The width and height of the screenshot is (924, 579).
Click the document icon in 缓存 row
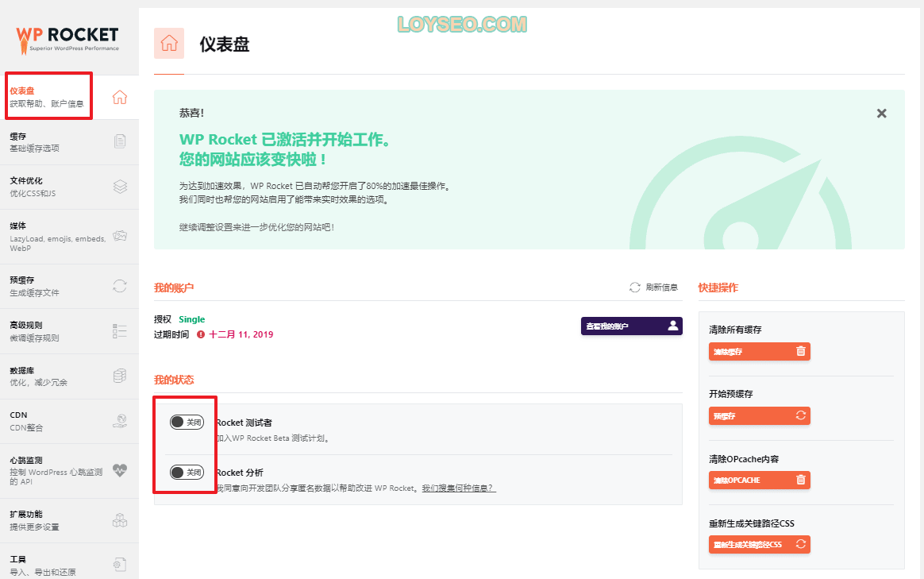click(120, 141)
